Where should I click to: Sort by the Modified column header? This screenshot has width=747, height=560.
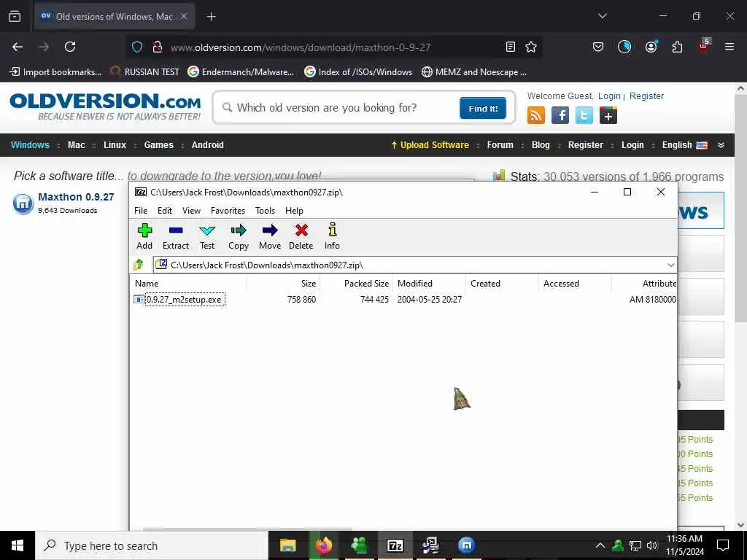click(429, 284)
